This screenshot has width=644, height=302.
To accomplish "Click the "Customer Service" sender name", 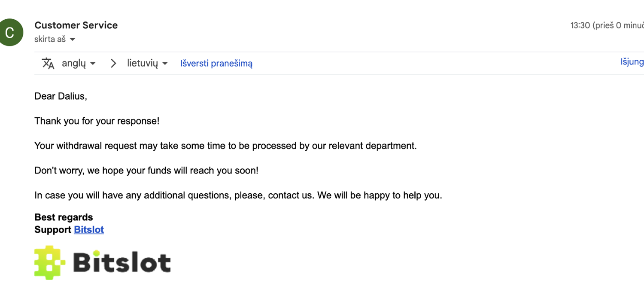I will pos(76,25).
